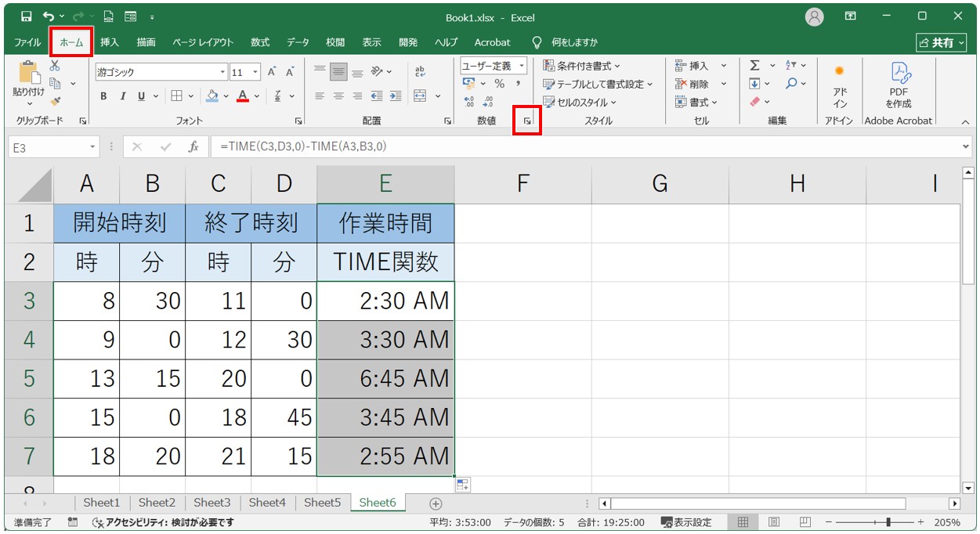Switch to the 挿入 tab
This screenshot has height=534, width=980.
pos(110,42)
